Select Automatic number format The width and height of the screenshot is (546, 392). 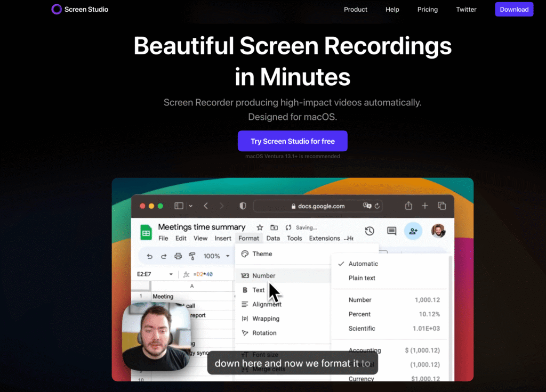389,264
